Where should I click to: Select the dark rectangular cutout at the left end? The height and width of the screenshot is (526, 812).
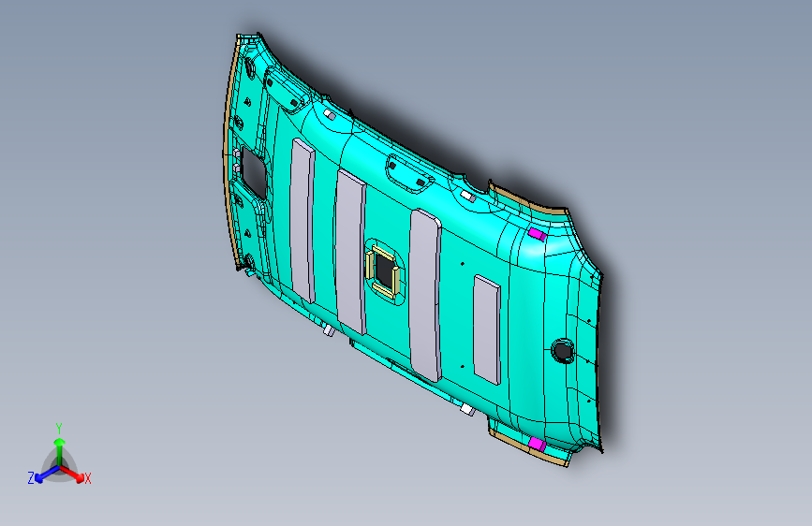pos(254,173)
